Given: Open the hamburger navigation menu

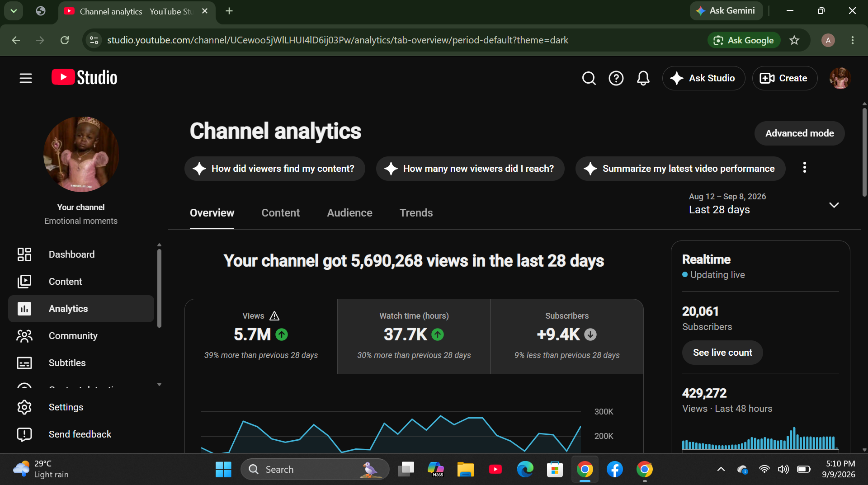Looking at the screenshot, I should click(x=26, y=78).
